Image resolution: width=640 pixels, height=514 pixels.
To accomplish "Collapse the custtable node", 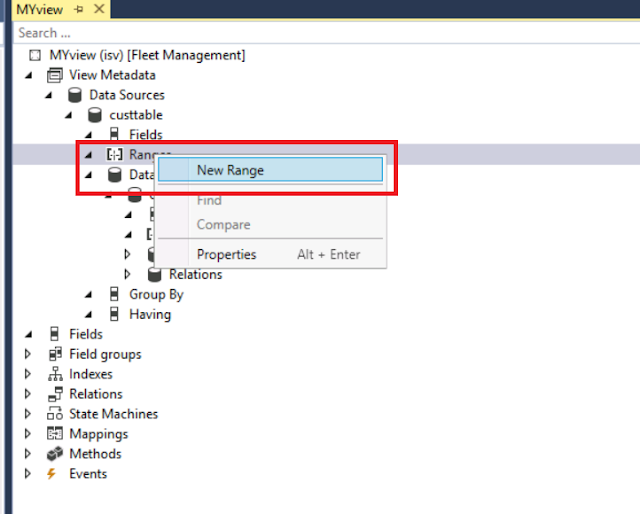I will (69, 115).
